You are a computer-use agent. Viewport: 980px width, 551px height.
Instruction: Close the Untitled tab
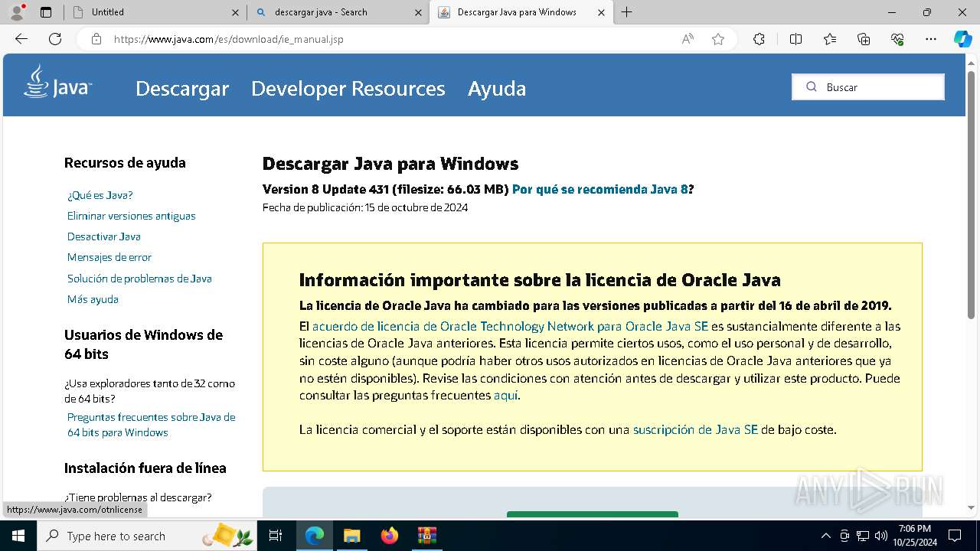(x=235, y=12)
